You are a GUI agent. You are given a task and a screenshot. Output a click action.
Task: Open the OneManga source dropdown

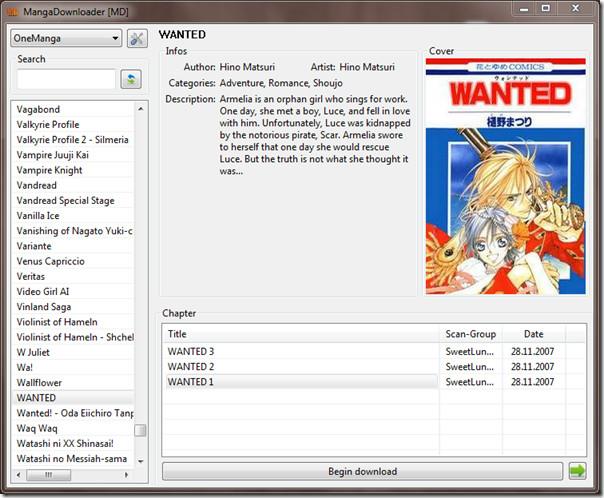(x=65, y=39)
